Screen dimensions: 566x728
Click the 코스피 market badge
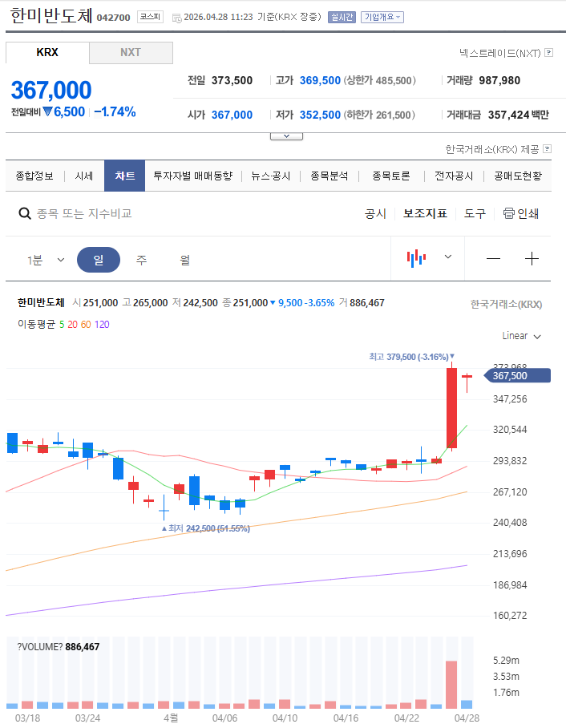click(x=150, y=17)
